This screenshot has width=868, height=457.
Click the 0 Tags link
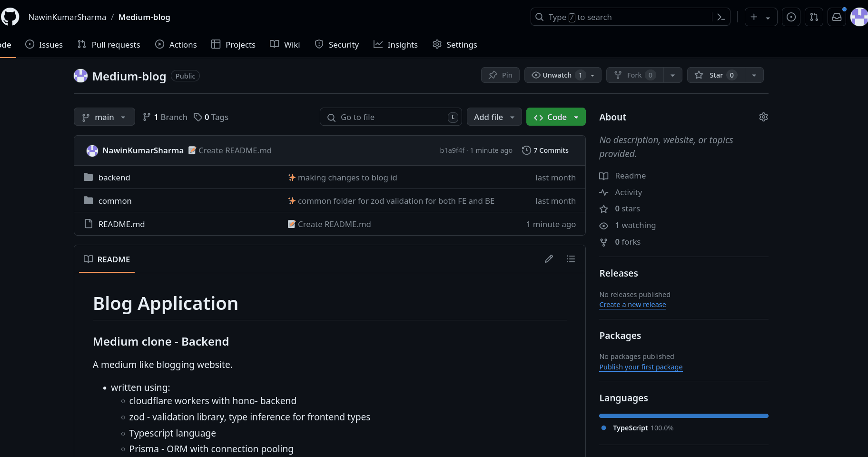[211, 117]
